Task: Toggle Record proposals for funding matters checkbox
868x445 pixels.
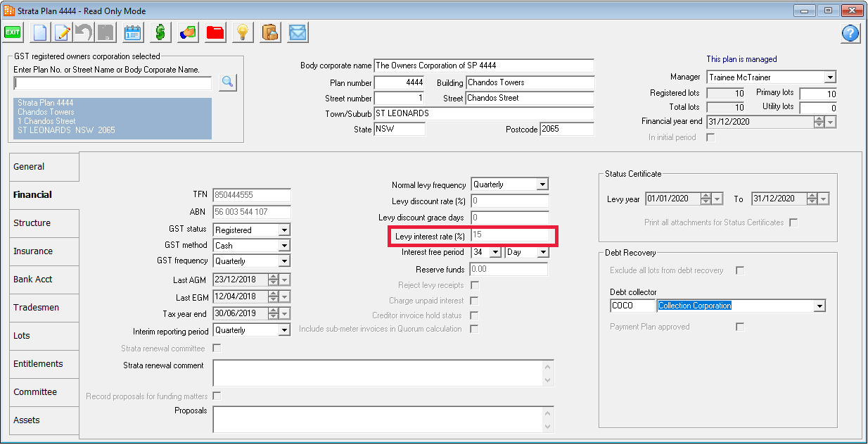Action: click(217, 396)
